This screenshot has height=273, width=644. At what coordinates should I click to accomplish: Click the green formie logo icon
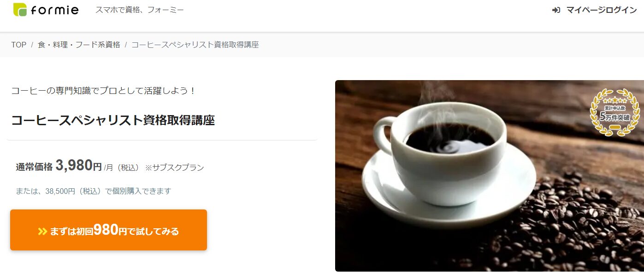click(x=20, y=9)
